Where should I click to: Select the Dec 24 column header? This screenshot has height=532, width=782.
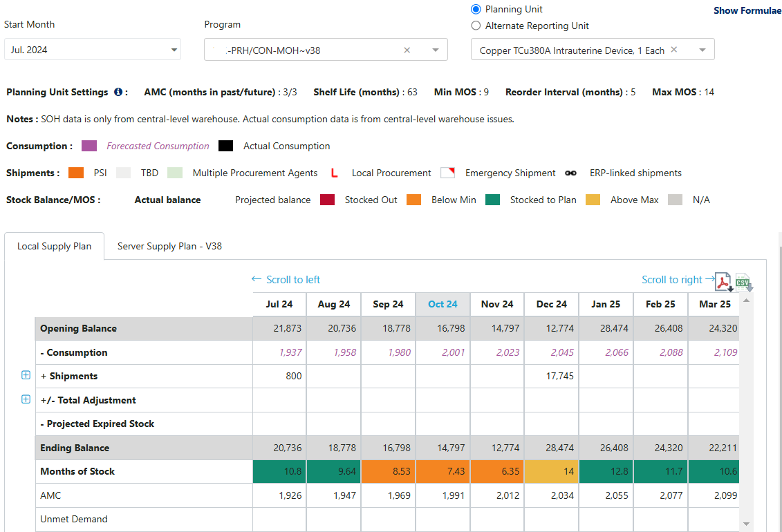(552, 305)
